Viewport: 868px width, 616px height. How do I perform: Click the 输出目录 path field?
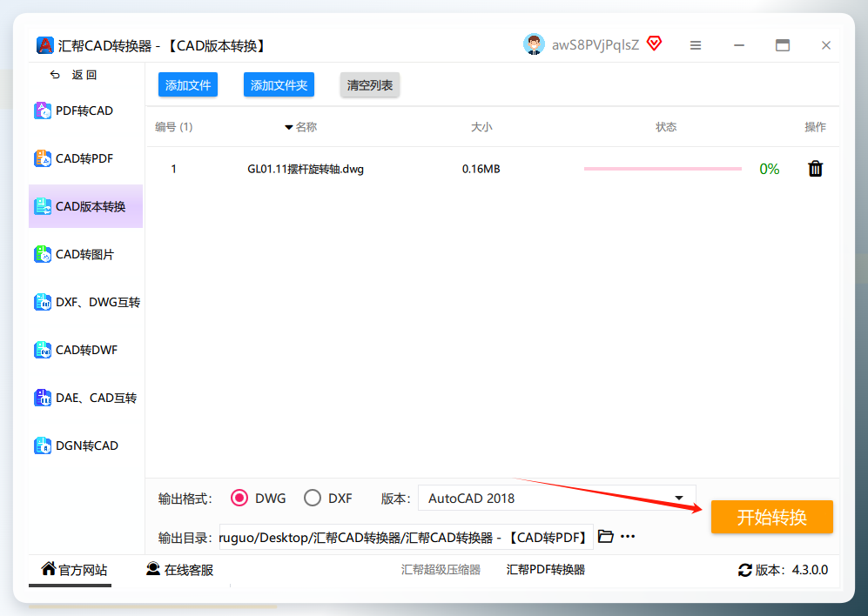pos(407,538)
